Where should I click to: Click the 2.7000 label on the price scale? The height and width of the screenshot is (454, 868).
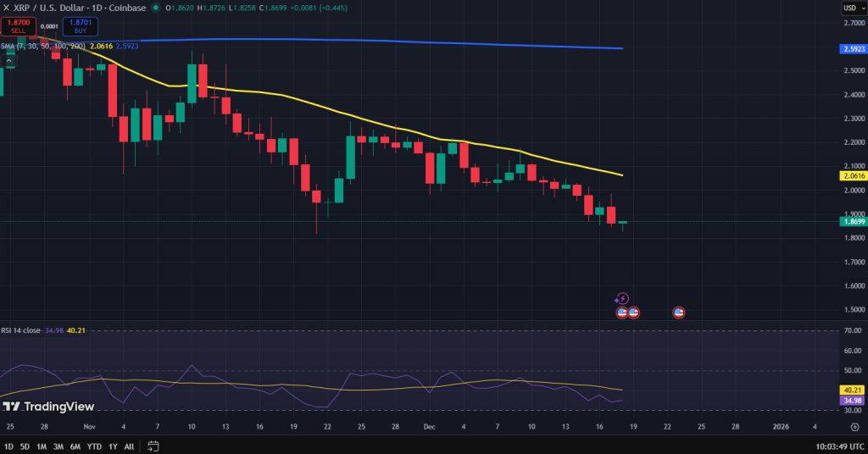[854, 23]
